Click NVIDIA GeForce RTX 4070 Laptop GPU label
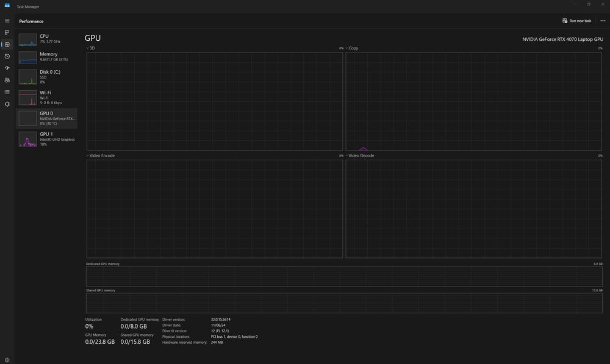The image size is (610, 364). (x=562, y=39)
